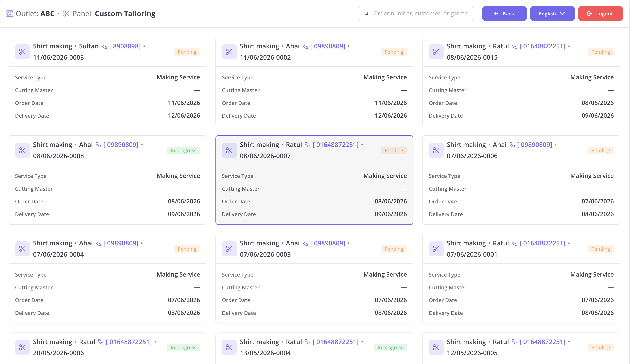Viewport: 630px width, 364px height.
Task: Select order number 07/06/2026-0001
Action: point(472,254)
